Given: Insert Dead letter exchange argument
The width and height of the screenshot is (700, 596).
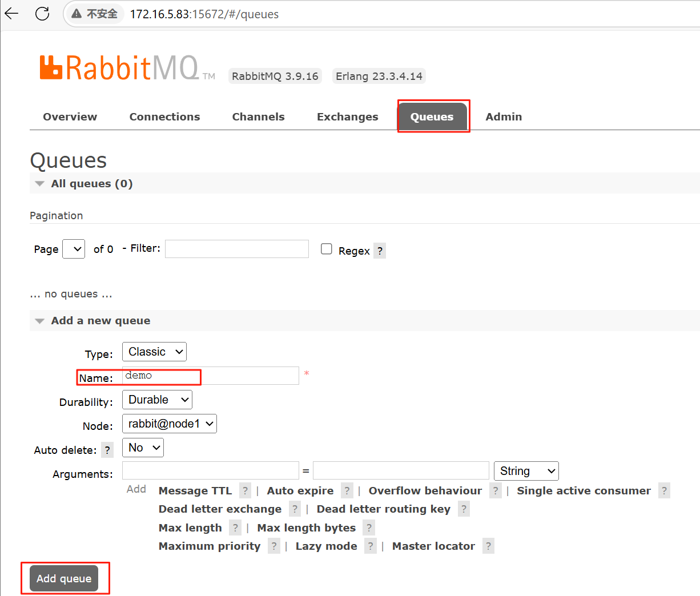Looking at the screenshot, I should coord(220,509).
